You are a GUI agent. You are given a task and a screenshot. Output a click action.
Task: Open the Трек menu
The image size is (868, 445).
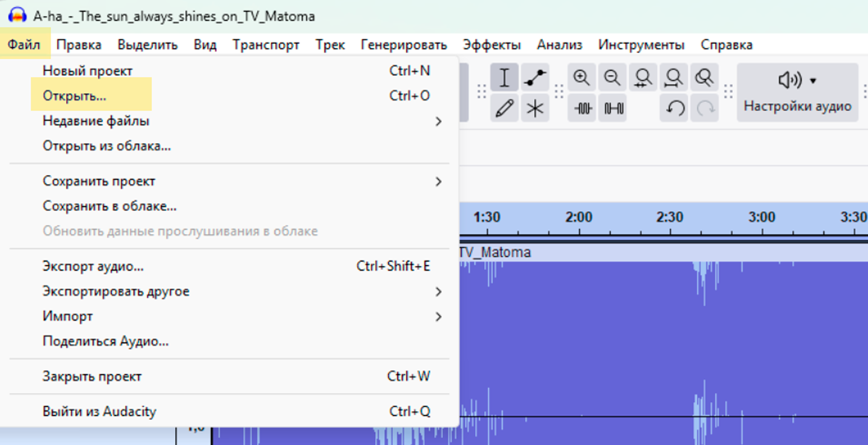point(330,45)
